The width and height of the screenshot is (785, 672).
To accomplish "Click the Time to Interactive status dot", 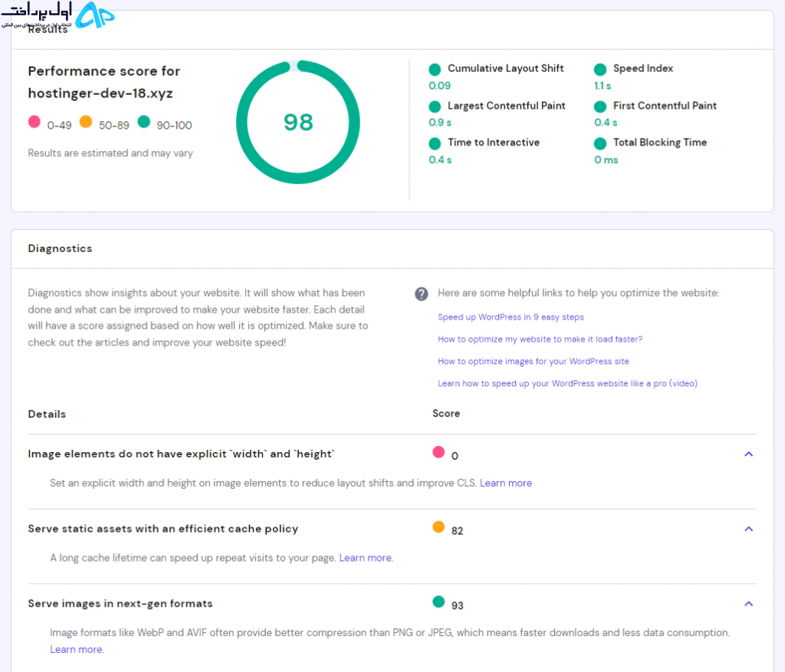I will (435, 143).
